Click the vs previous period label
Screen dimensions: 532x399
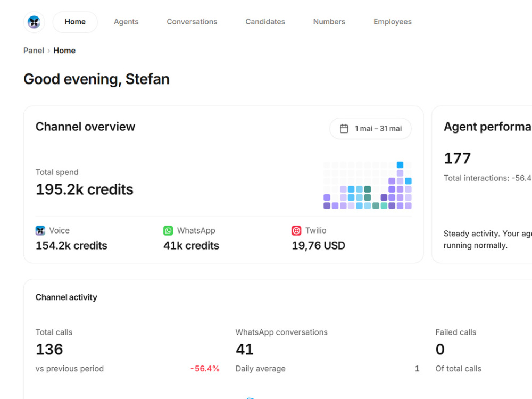(x=70, y=369)
